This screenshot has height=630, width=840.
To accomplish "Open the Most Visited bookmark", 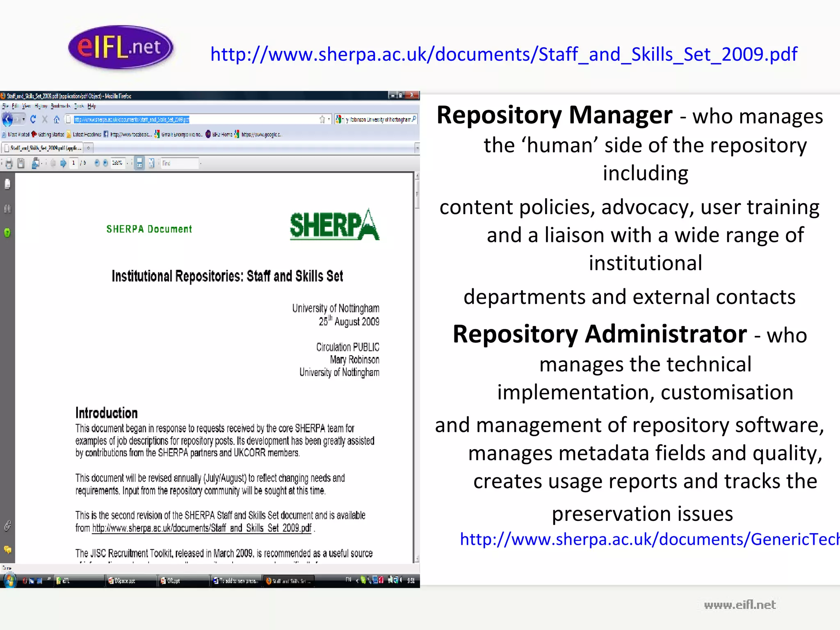I will point(16,134).
